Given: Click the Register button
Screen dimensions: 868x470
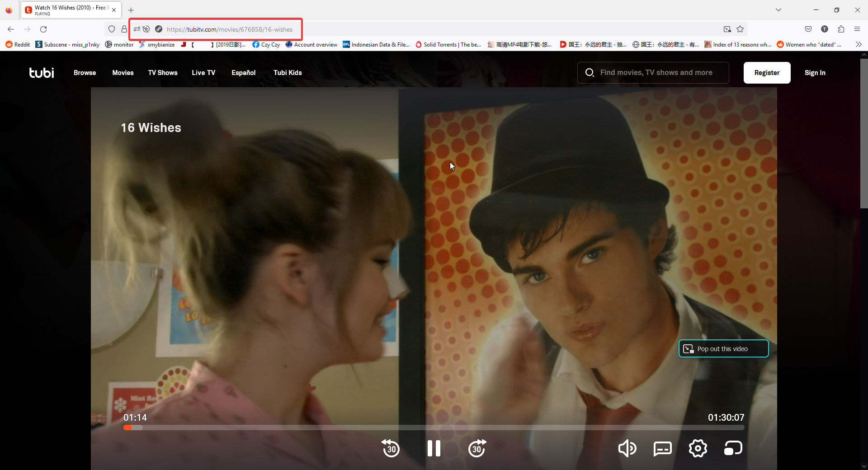Looking at the screenshot, I should coord(767,73).
